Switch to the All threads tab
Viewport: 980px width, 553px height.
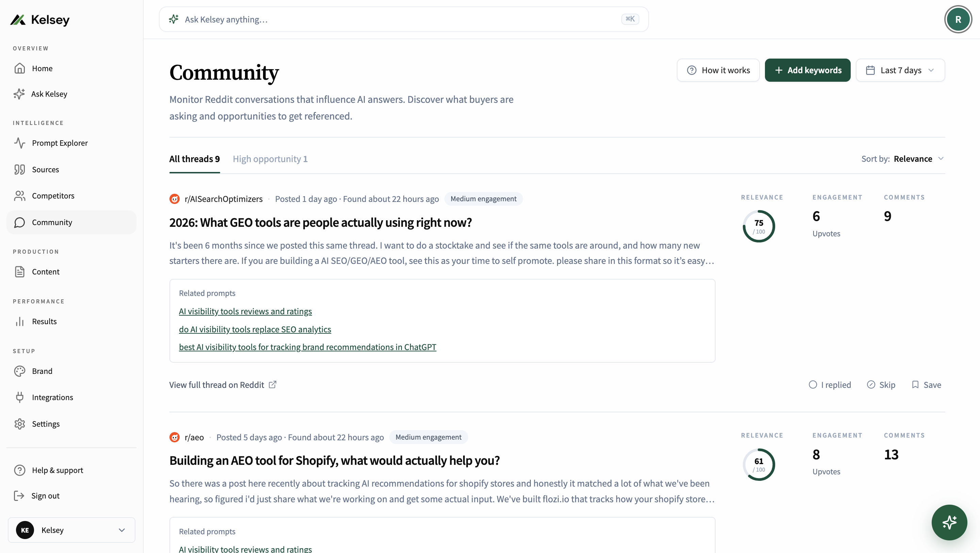[x=194, y=159]
